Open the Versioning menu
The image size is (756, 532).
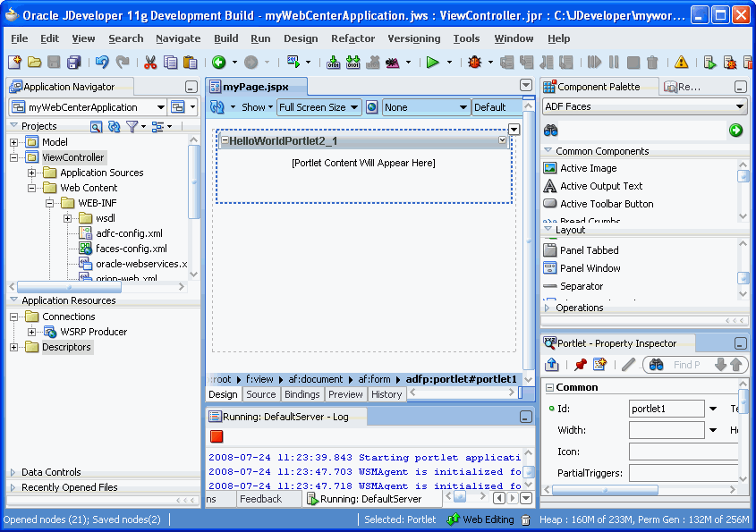tap(414, 38)
